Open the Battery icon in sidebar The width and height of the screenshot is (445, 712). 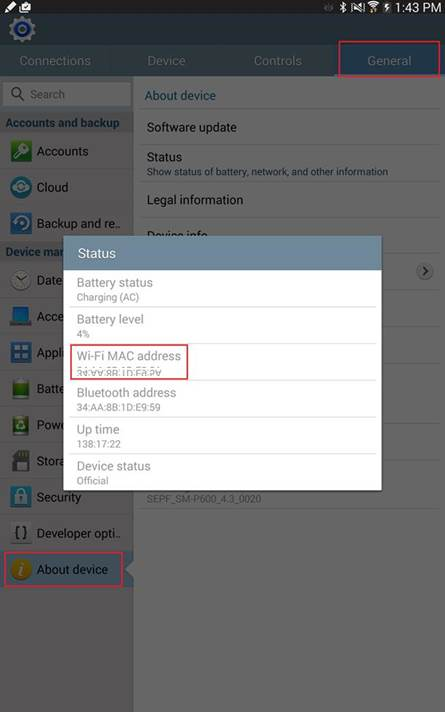coord(21,389)
